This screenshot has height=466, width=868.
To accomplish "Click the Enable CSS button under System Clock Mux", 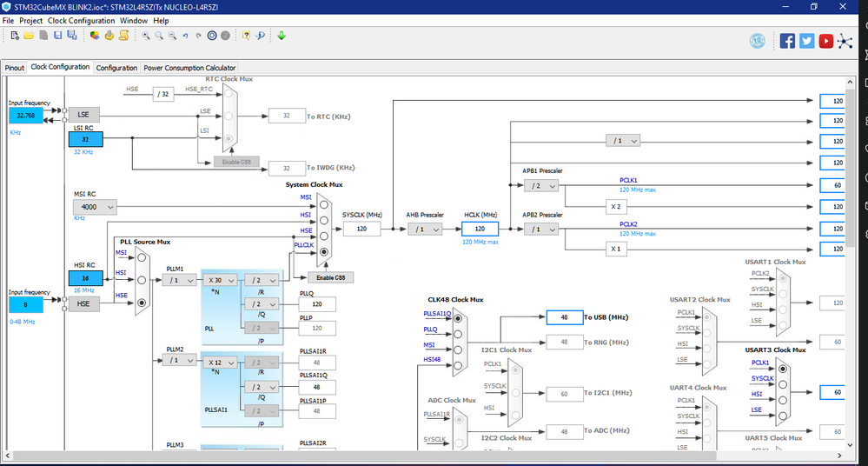I will point(330,277).
